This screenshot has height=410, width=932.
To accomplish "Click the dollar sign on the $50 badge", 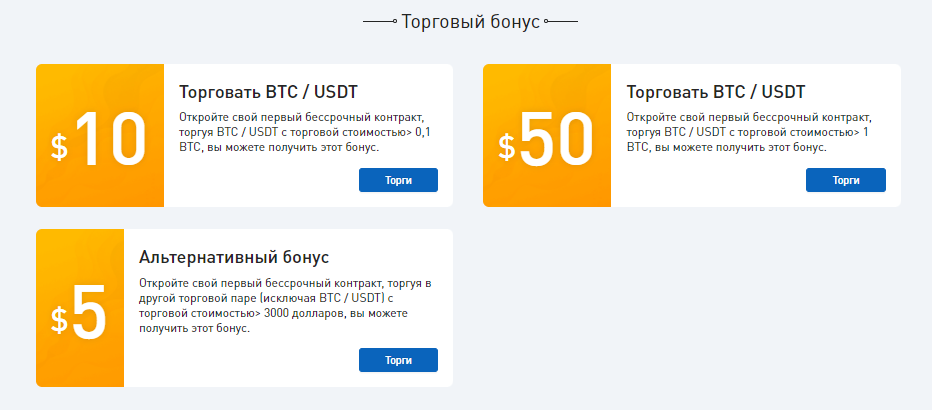I will (507, 147).
